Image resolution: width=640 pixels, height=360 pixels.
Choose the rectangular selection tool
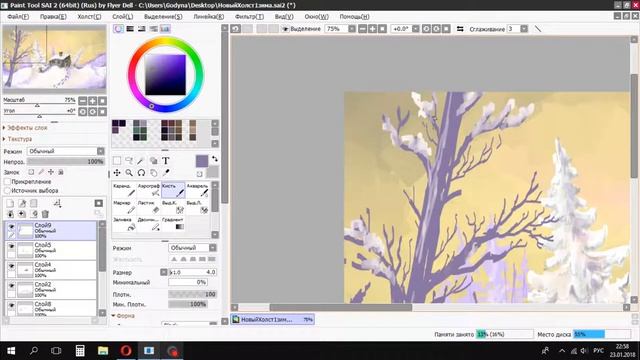point(117,160)
